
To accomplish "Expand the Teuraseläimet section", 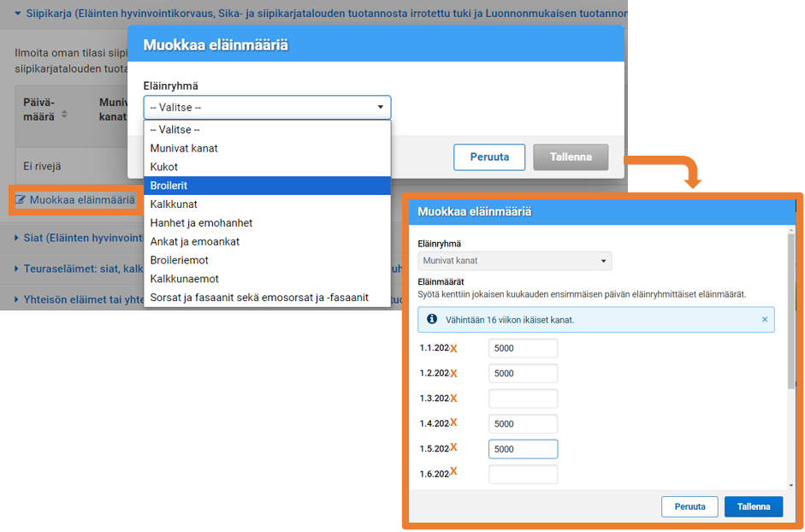I will click(x=18, y=269).
